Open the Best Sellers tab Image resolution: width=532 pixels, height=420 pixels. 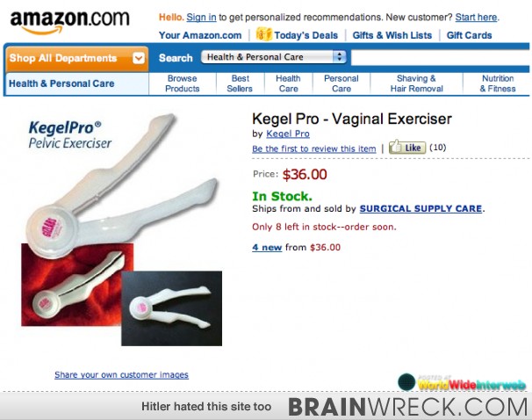tap(240, 83)
